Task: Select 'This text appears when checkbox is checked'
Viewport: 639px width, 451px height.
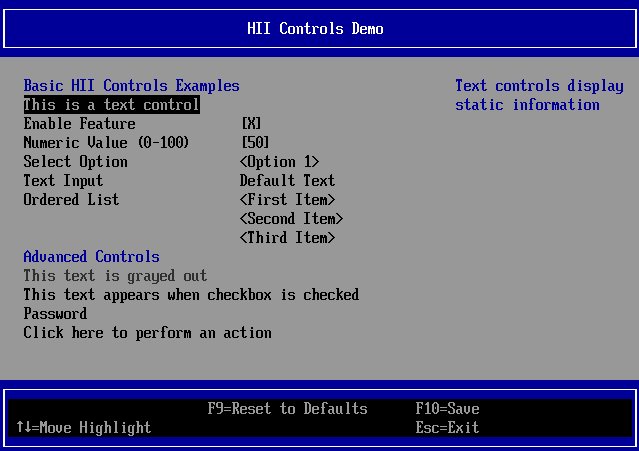Action: click(x=191, y=295)
